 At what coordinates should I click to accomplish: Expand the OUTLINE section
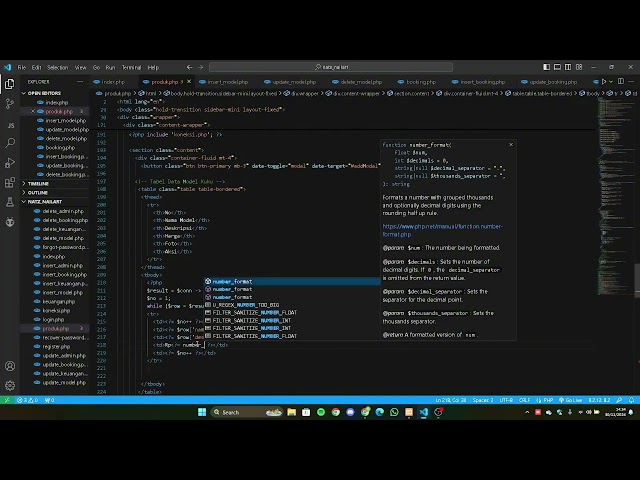(x=37, y=193)
